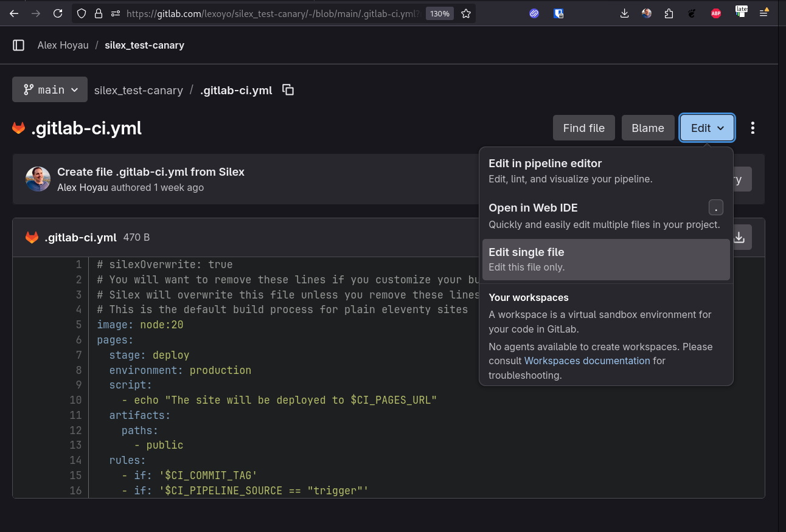
Task: Bookmark this page with the star icon
Action: [x=466, y=13]
